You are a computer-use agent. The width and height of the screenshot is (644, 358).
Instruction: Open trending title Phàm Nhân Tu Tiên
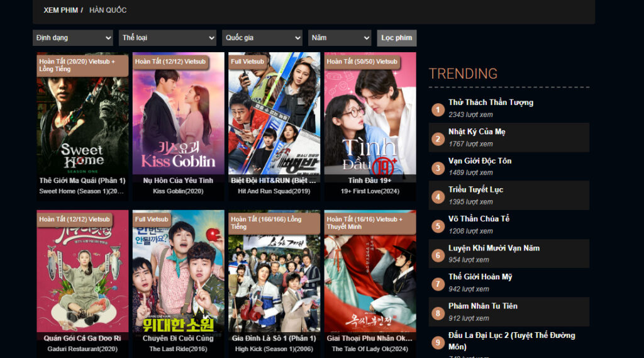[x=482, y=306]
